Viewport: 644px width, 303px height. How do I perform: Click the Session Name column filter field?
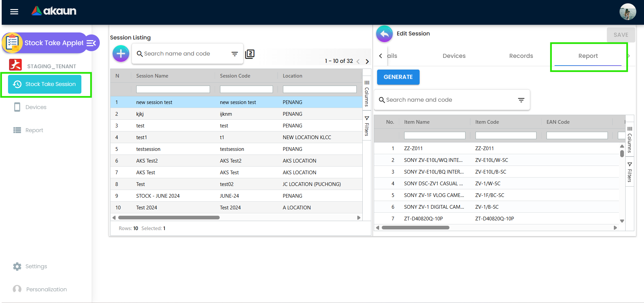173,89
